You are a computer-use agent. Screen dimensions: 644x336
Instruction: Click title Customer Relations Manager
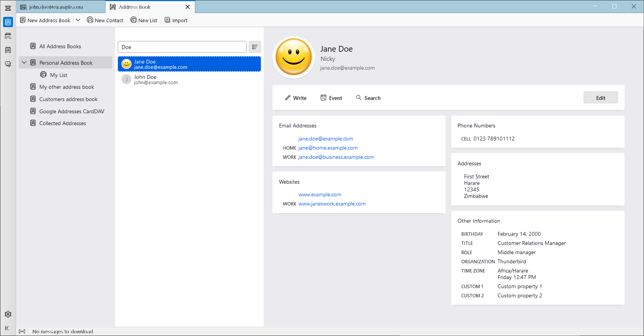(532, 243)
